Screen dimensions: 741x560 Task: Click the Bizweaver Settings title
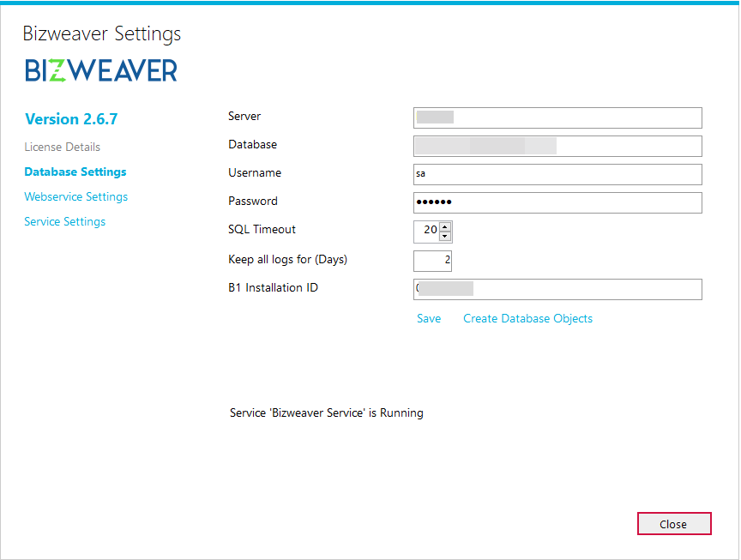[101, 33]
